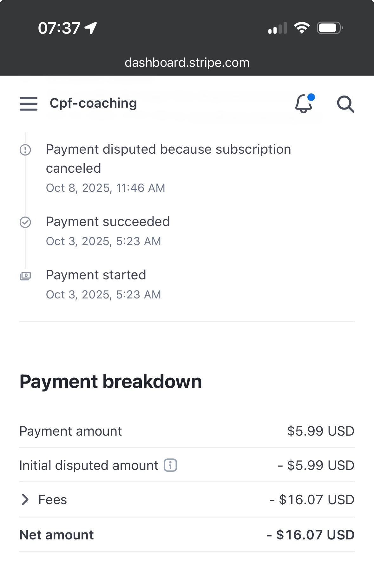Click the Fees row label
The width and height of the screenshot is (374, 588).
click(53, 500)
